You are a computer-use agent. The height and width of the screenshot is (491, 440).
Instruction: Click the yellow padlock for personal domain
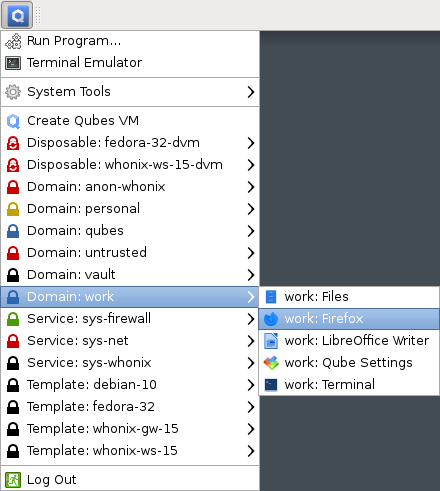coord(13,209)
